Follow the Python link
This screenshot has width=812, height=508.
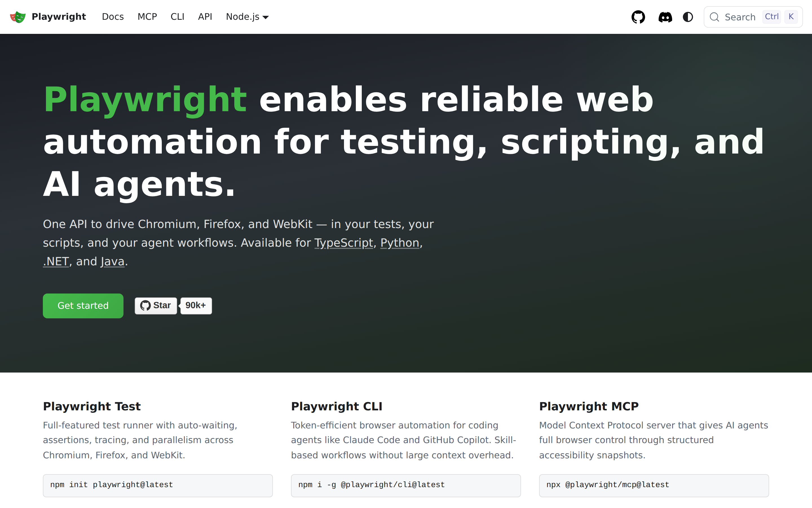point(400,243)
